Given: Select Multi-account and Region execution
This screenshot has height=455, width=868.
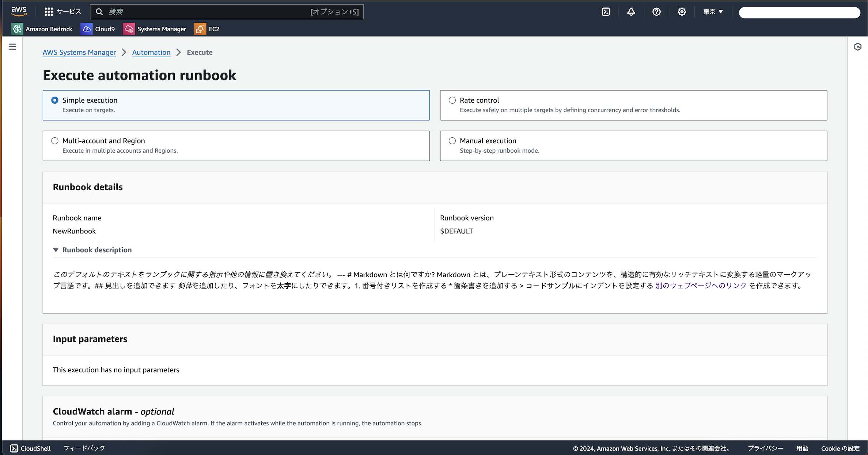Looking at the screenshot, I should point(55,141).
